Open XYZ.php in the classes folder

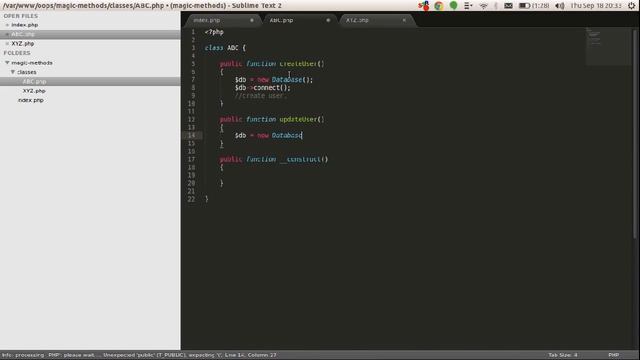(x=34, y=91)
